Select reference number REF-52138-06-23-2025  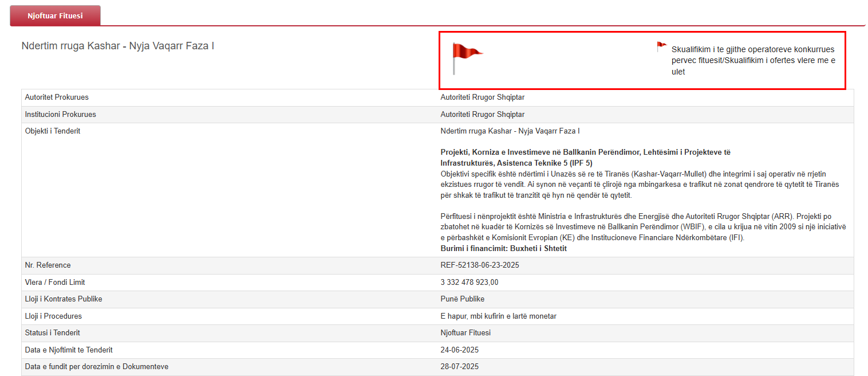pos(479,265)
